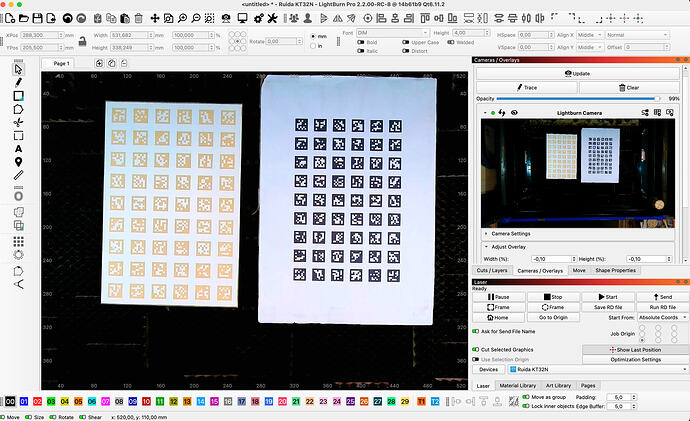Open the Align Y dropdown
Image resolution: width=690 pixels, height=421 pixels.
[589, 47]
